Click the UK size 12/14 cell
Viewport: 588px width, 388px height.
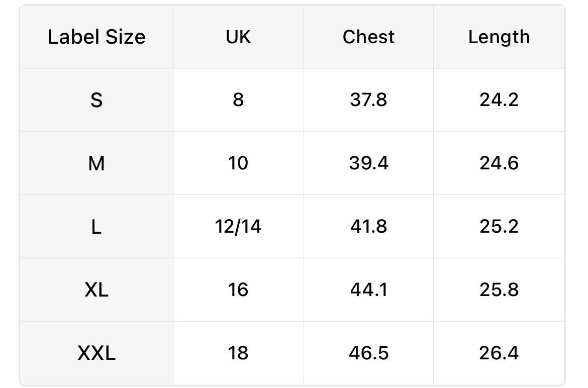point(238,227)
